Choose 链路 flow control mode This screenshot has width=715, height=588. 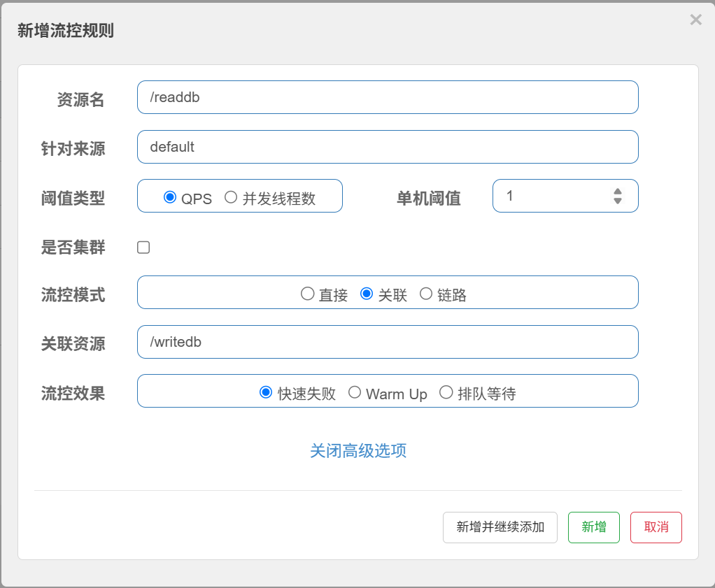(426, 294)
